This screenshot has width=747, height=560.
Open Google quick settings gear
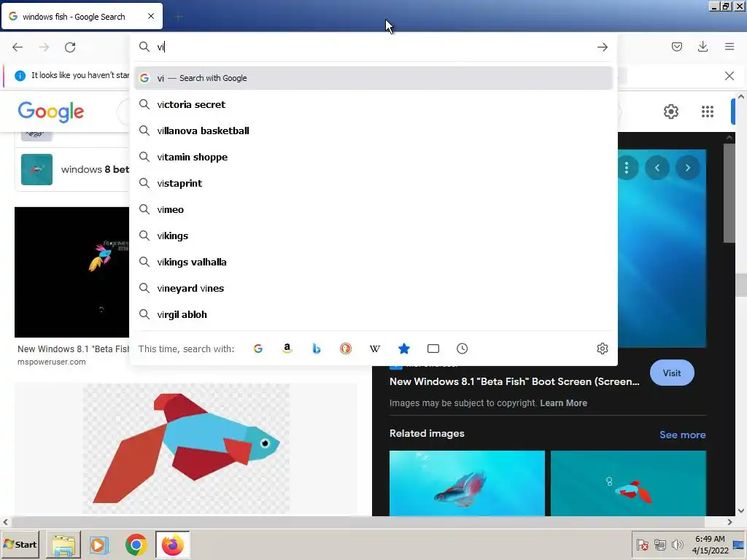pyautogui.click(x=671, y=112)
